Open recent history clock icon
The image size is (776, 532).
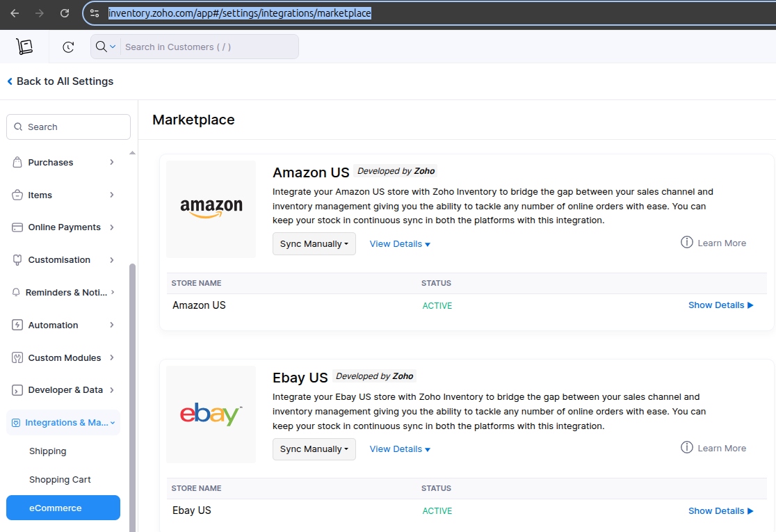[68, 47]
